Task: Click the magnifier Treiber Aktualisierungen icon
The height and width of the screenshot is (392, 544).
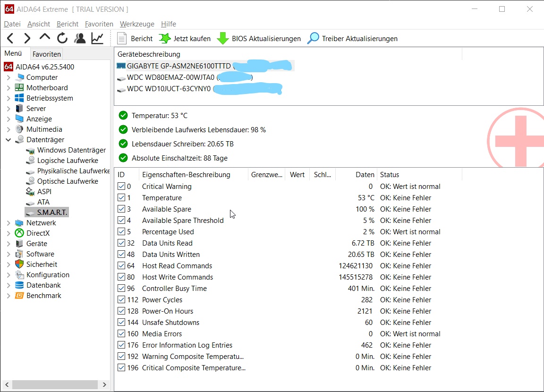Action: click(313, 38)
